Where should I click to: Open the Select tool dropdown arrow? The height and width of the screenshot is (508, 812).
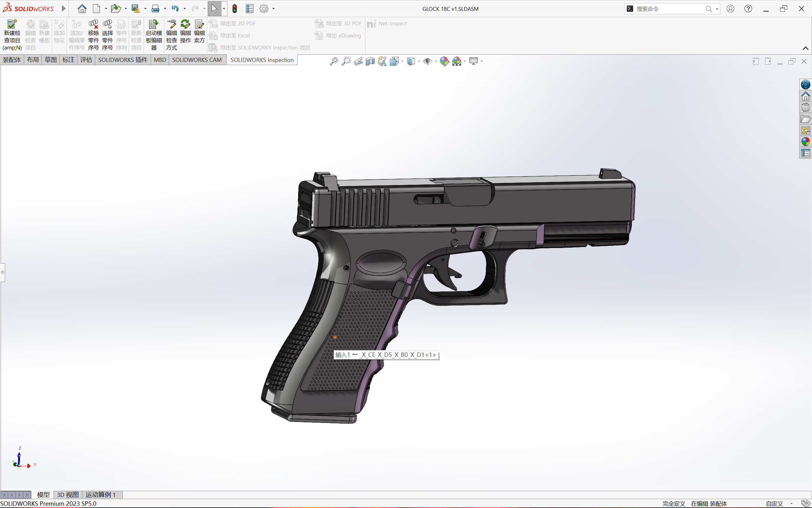224,9
